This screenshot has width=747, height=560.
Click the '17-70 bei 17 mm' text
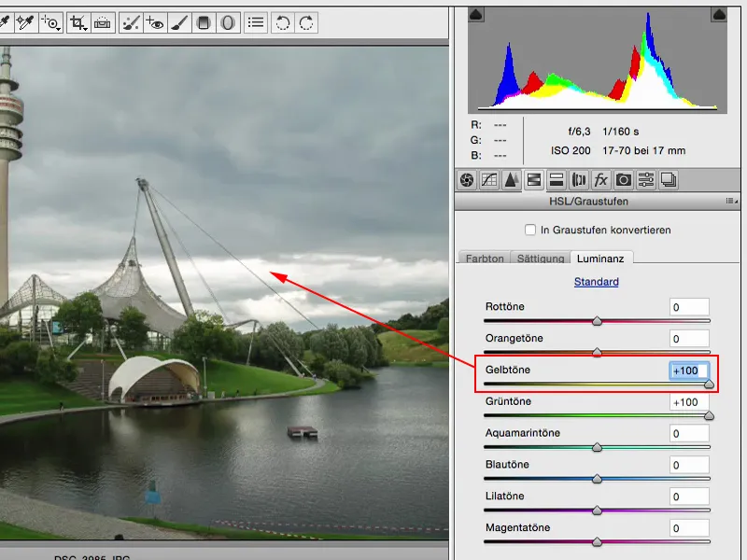point(643,150)
